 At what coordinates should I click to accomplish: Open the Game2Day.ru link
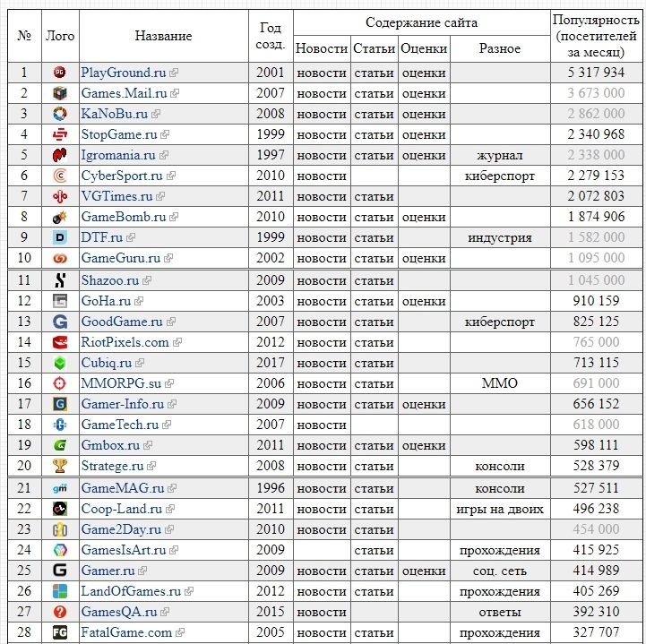(121, 529)
